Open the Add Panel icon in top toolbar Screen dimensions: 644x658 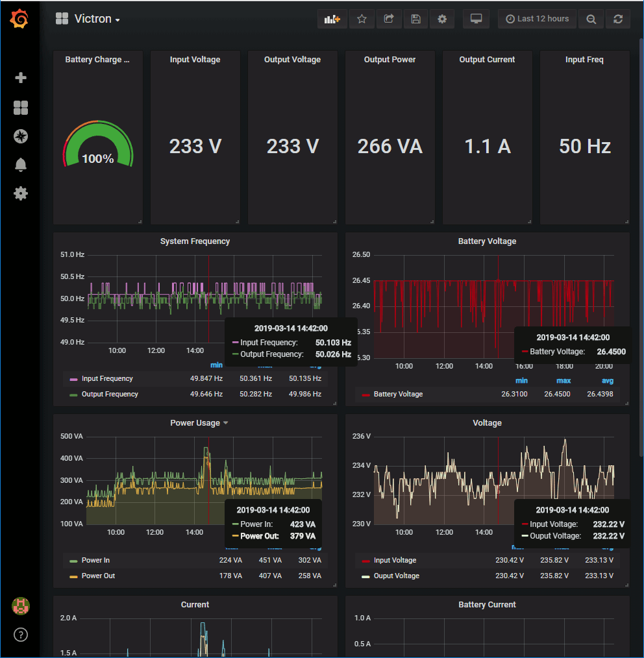332,18
